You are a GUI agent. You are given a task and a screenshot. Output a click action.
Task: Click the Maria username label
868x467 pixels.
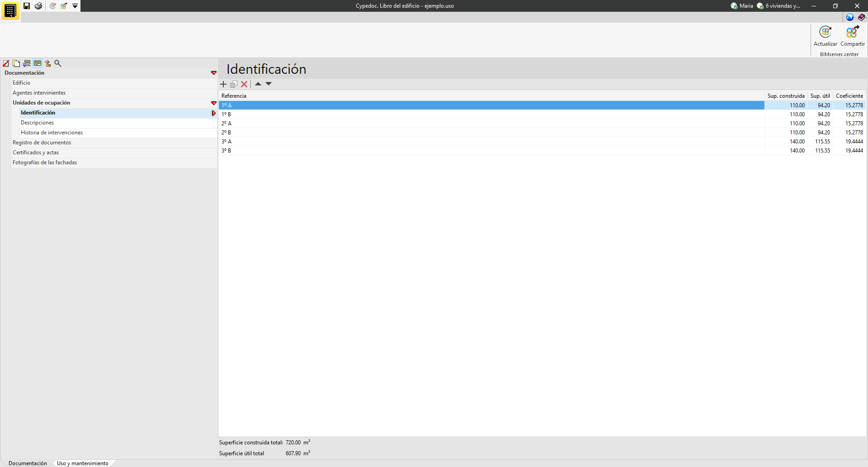[x=746, y=6]
